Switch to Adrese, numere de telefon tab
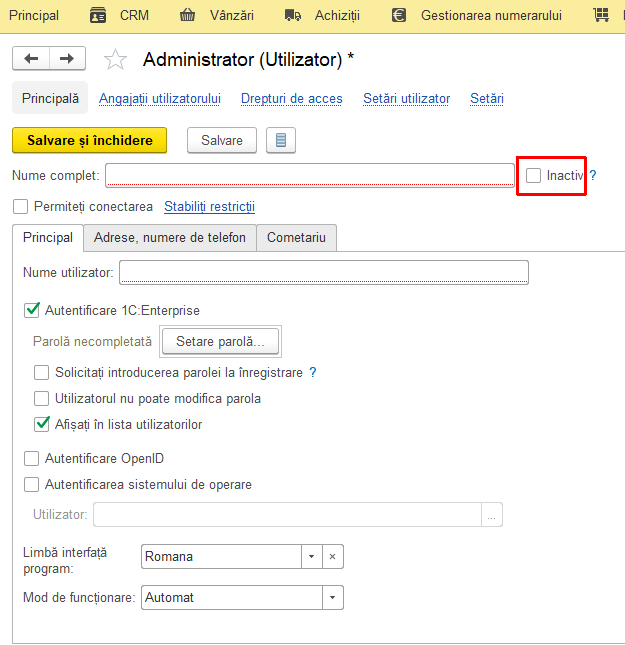The image size is (625, 645). pyautogui.click(x=170, y=238)
